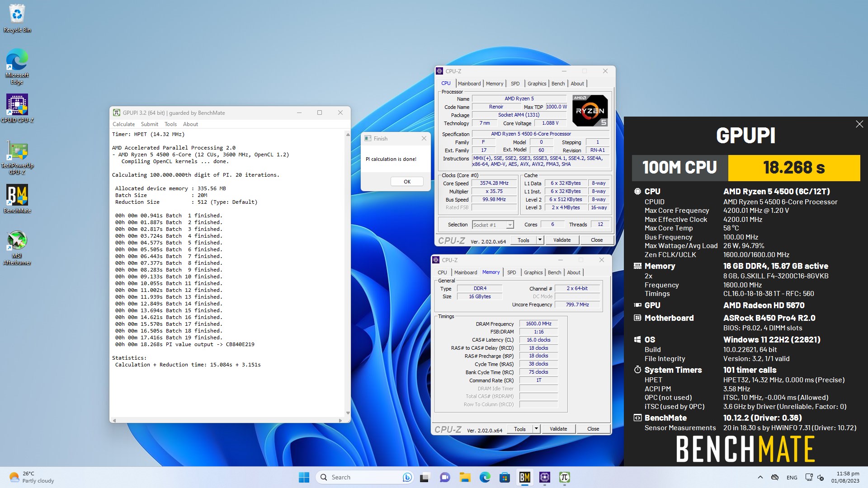This screenshot has height=488, width=868.
Task: Switch to Bench tab in lower CPU-Z
Action: pyautogui.click(x=554, y=272)
